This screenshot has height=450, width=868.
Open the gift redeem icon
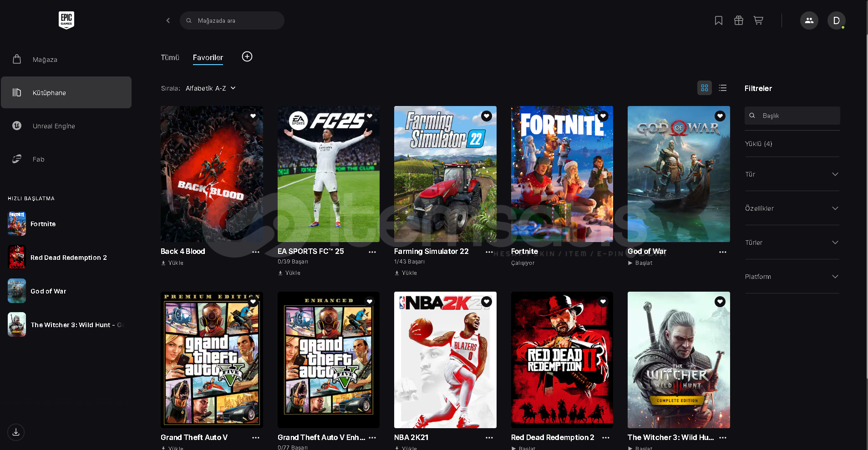tap(739, 20)
